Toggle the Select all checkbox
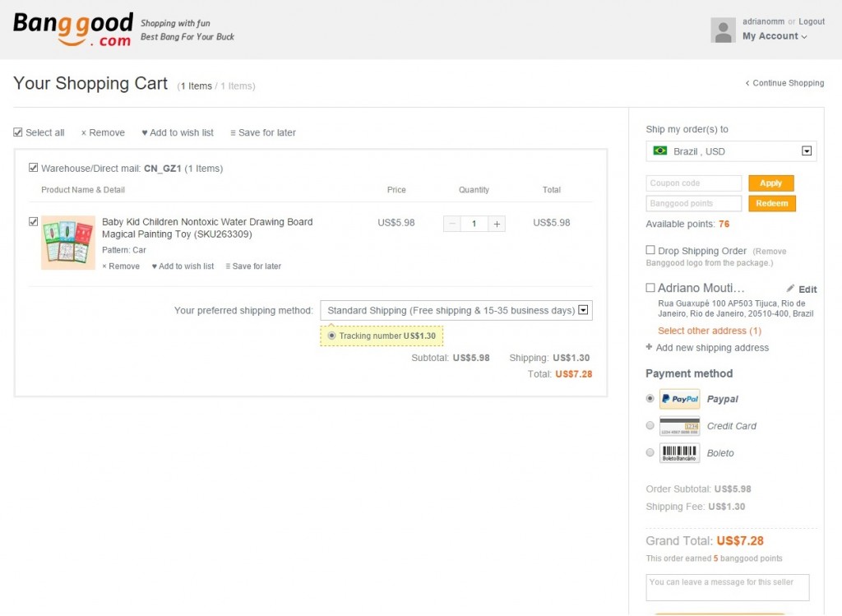 [x=18, y=132]
